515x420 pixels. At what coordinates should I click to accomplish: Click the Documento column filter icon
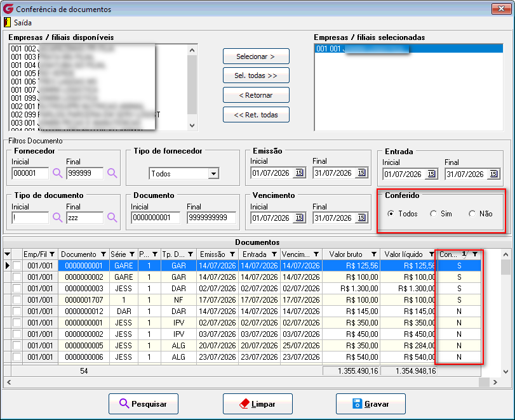[104, 254]
